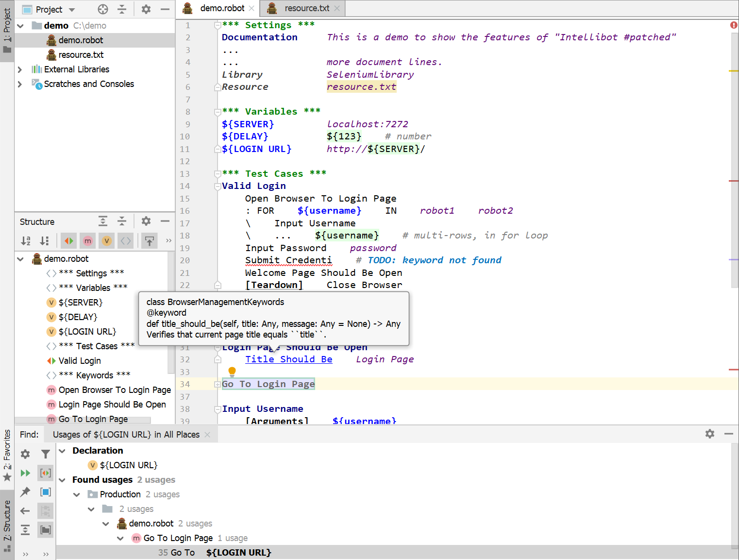Toggle group by usage type in Find
Screen dimensions: 739x560
pos(46,473)
